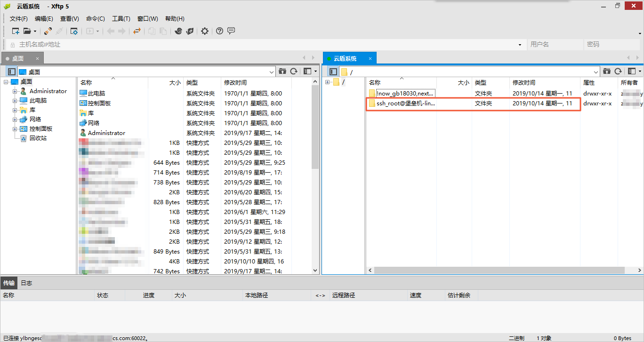Expand the remote / root tree node

328,82
